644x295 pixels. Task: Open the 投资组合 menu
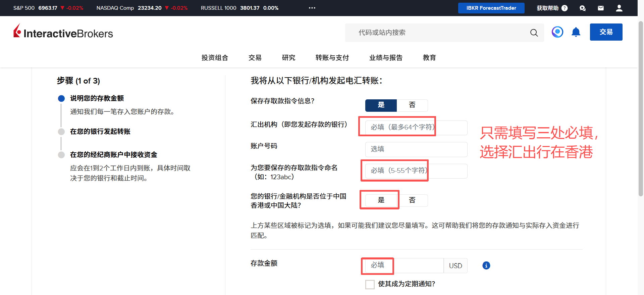coord(215,58)
